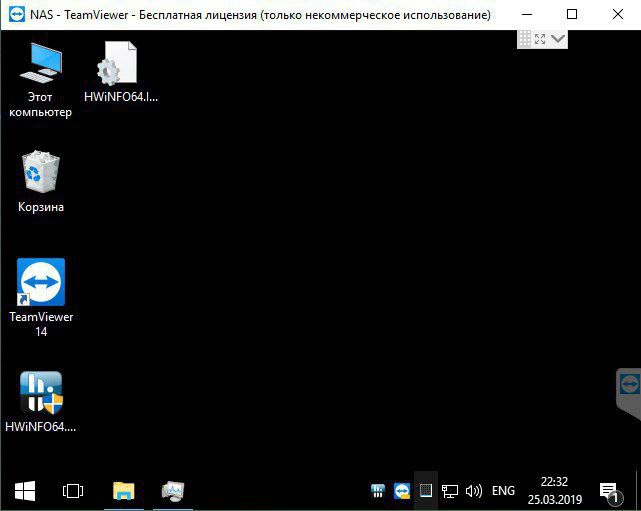Expand the TeamViewer toolbar chevron
The width and height of the screenshot is (641, 511).
click(x=558, y=39)
